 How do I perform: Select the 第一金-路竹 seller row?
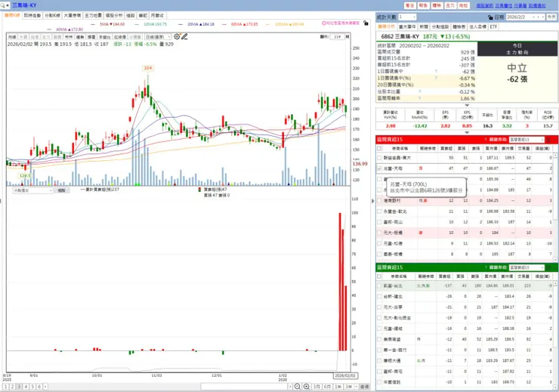[465, 350]
